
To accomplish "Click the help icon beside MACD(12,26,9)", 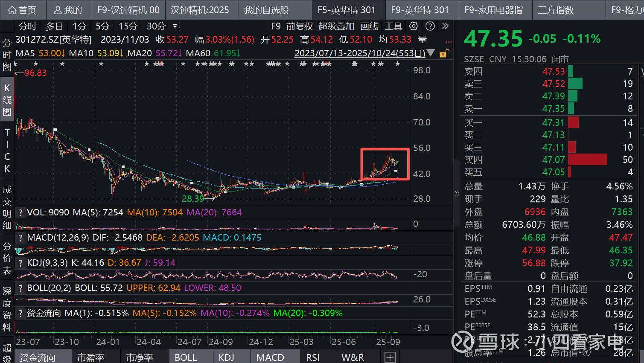I will [20, 238].
